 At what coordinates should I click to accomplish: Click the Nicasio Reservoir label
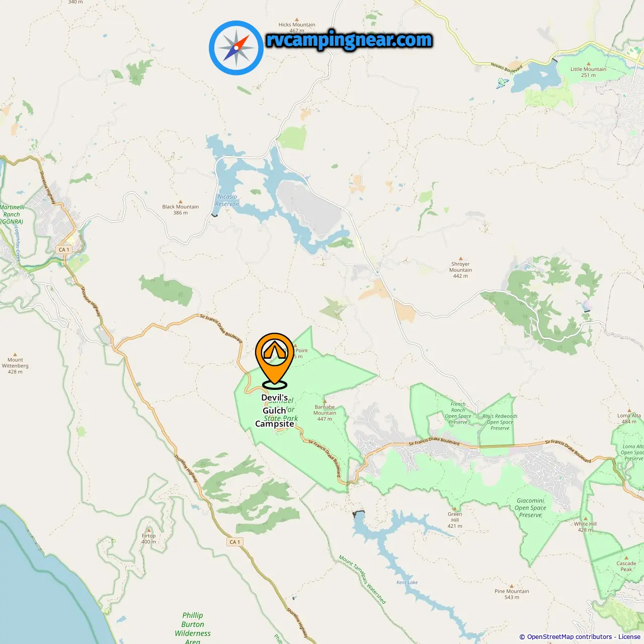[x=227, y=200]
